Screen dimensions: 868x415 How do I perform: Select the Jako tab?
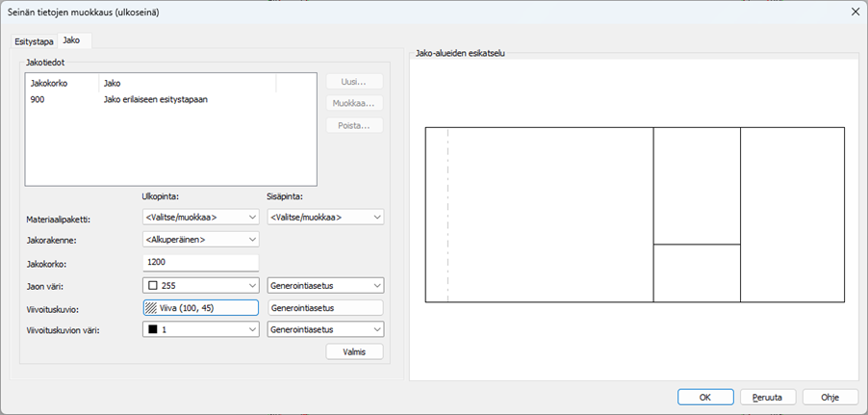pos(71,40)
